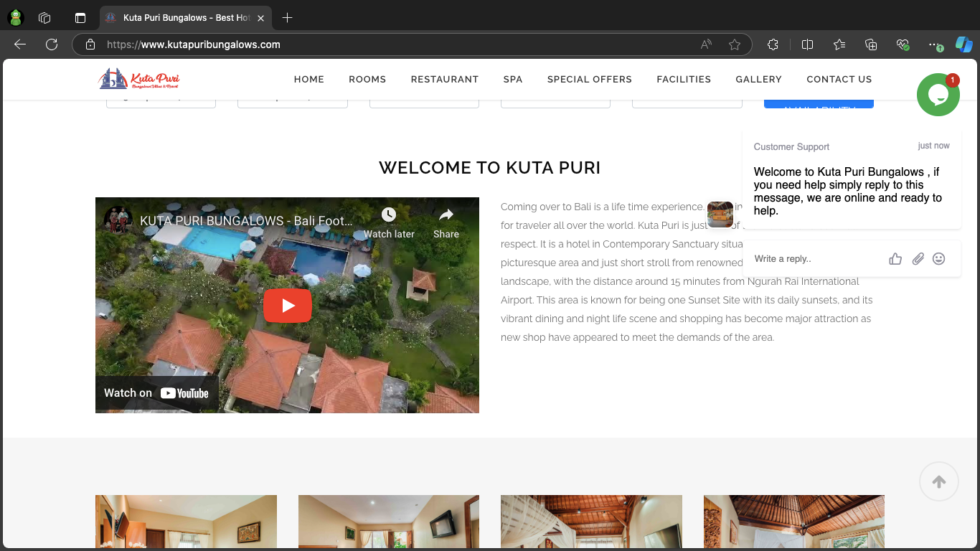
Task: Toggle the split screen icon
Action: 807,44
